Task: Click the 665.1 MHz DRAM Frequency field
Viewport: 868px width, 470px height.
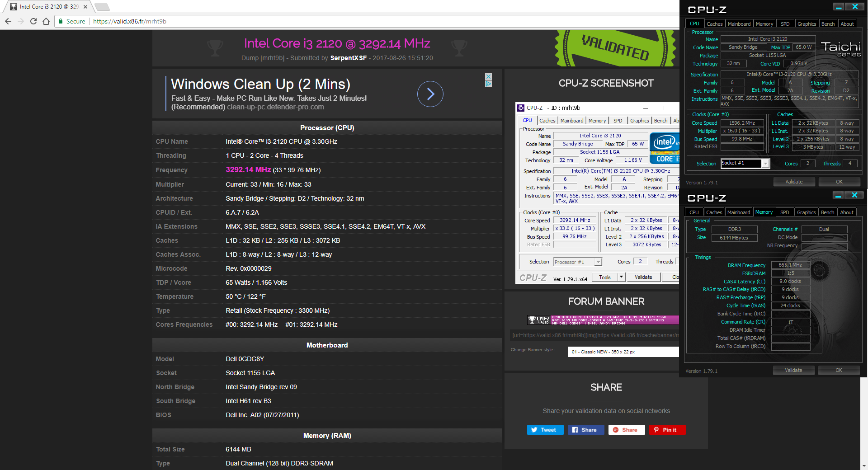Action: coord(790,265)
